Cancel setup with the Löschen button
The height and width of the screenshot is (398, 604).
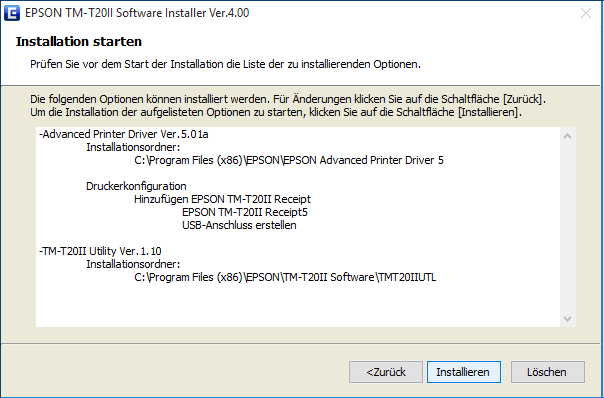(547, 372)
